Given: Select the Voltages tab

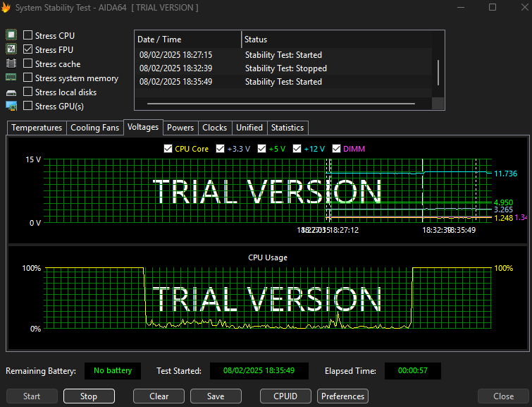Looking at the screenshot, I should coord(143,127).
